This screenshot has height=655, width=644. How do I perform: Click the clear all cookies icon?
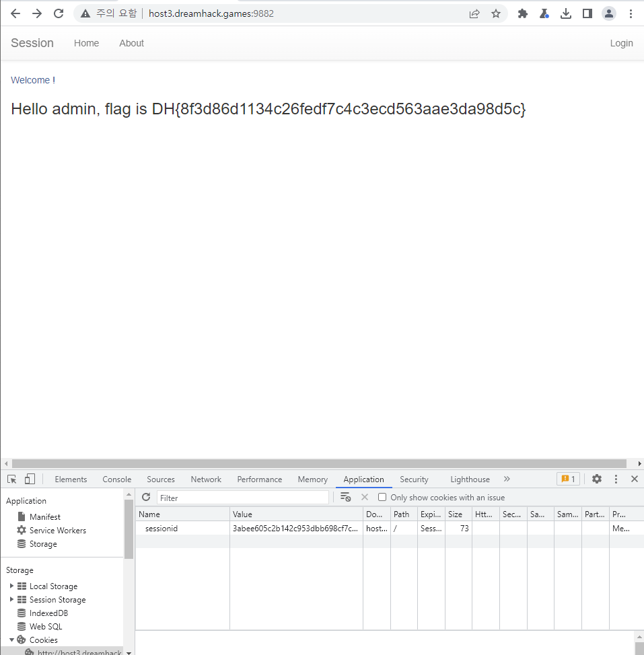[346, 497]
